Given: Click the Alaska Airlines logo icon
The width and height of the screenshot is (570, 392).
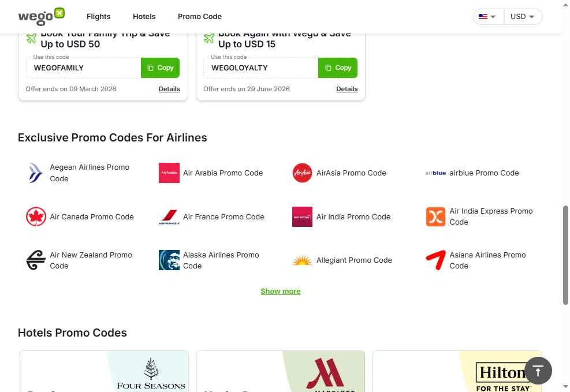Looking at the screenshot, I should (169, 260).
